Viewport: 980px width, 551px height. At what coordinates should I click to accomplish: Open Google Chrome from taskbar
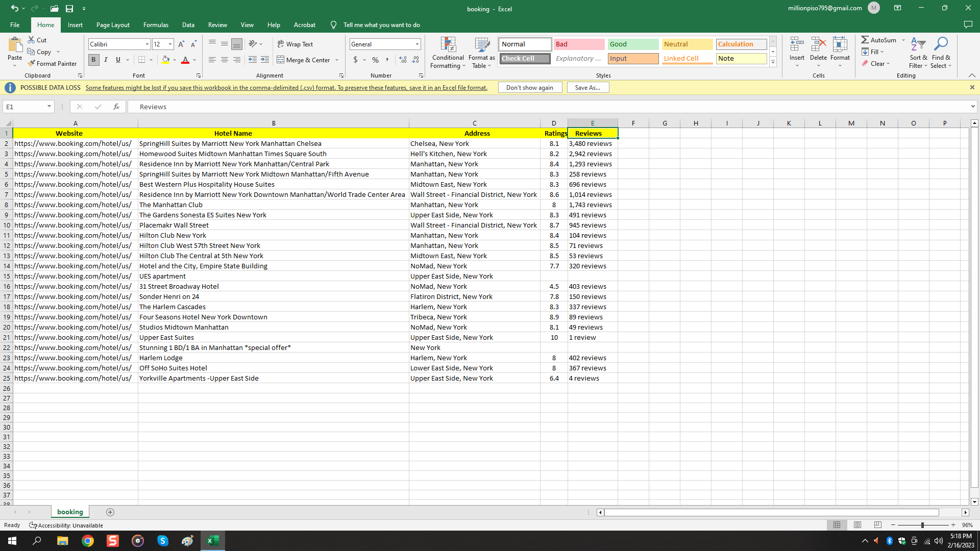click(88, 541)
